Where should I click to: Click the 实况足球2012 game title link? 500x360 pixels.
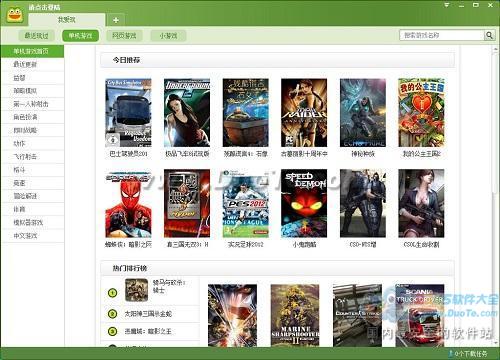coord(246,244)
